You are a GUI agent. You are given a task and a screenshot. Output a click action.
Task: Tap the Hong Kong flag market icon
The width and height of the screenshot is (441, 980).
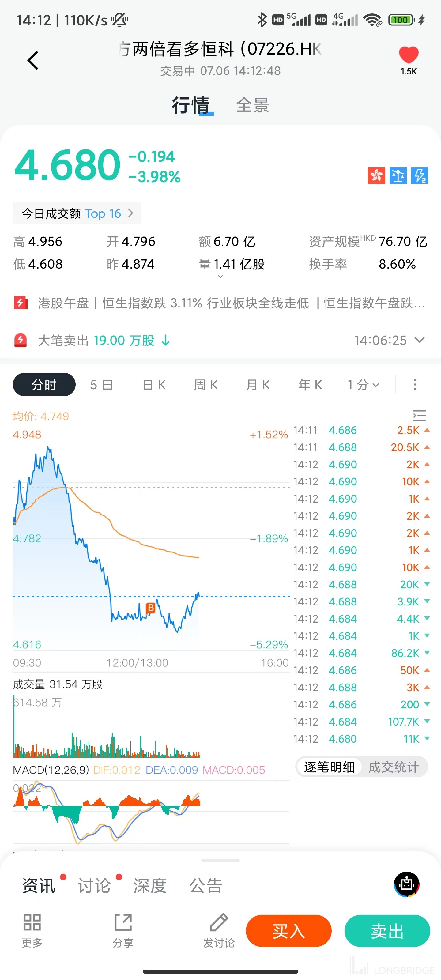click(x=376, y=175)
